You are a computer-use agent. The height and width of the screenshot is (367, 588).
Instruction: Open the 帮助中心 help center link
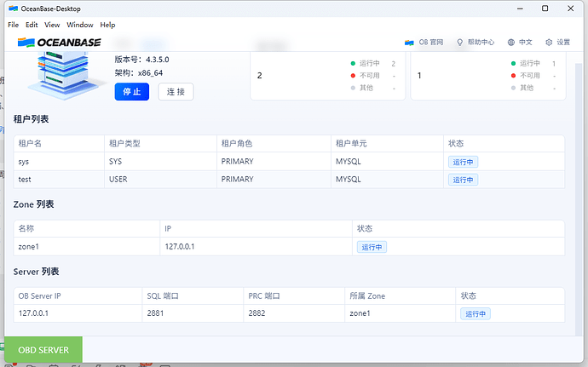coord(481,43)
